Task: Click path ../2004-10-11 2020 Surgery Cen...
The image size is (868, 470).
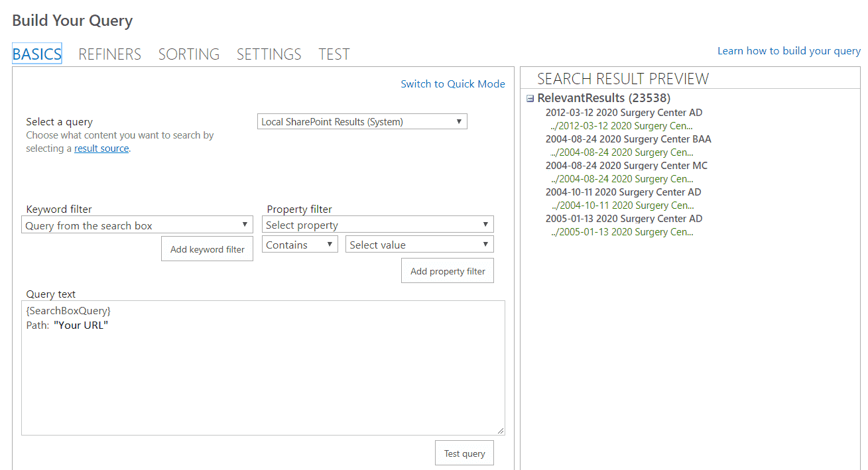Action: tap(622, 206)
